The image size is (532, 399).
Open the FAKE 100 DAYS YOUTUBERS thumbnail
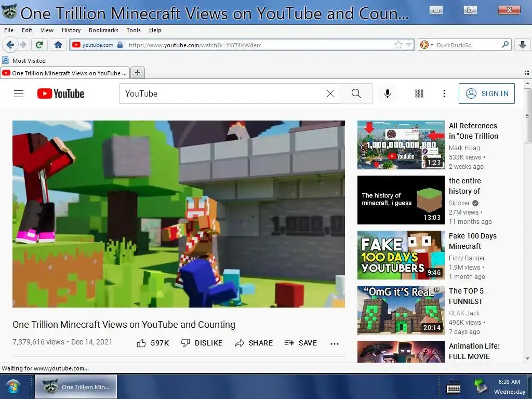coord(401,255)
